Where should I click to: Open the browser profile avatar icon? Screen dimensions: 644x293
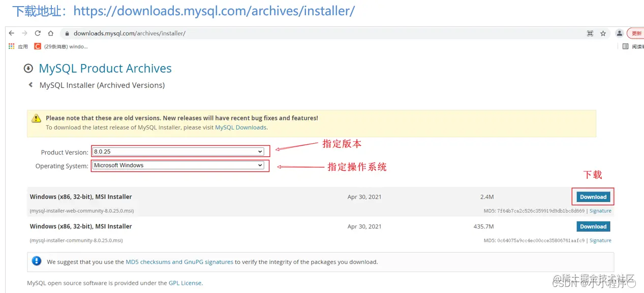pyautogui.click(x=619, y=33)
